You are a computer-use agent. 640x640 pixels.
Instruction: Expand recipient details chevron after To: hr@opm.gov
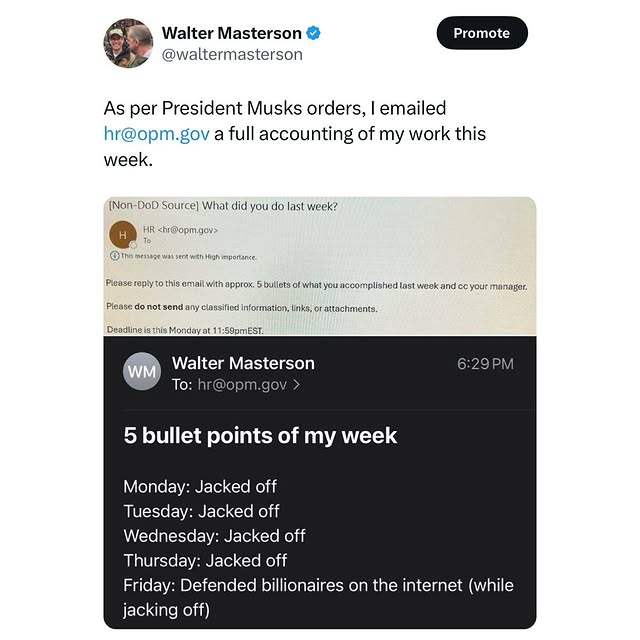pyautogui.click(x=295, y=383)
